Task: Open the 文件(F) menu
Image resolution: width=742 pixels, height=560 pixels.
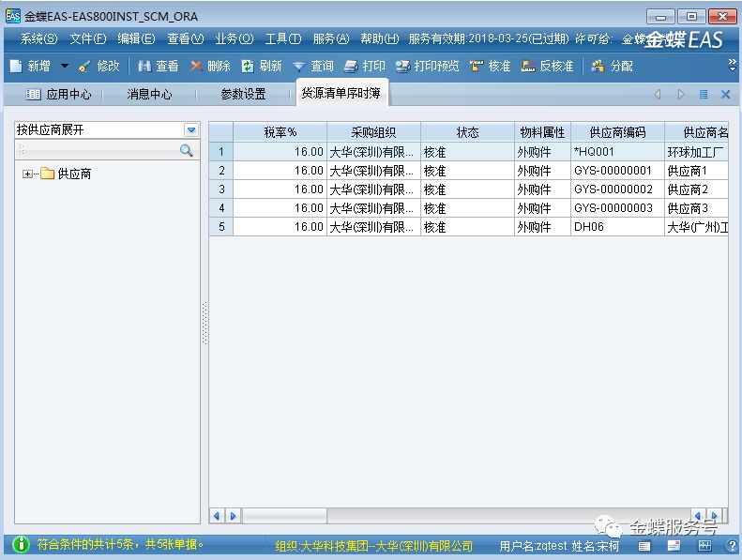Action: pos(87,38)
